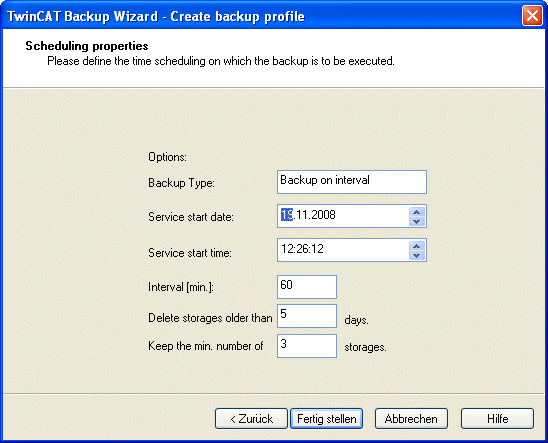Click the 'Options:' label
The image size is (548, 443).
(x=167, y=157)
